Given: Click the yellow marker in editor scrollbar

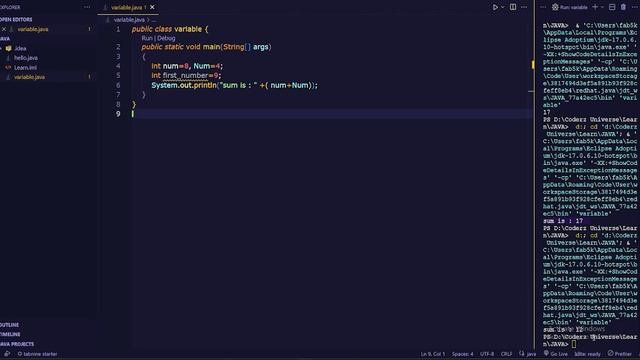Looking at the screenshot, I should tap(533, 64).
